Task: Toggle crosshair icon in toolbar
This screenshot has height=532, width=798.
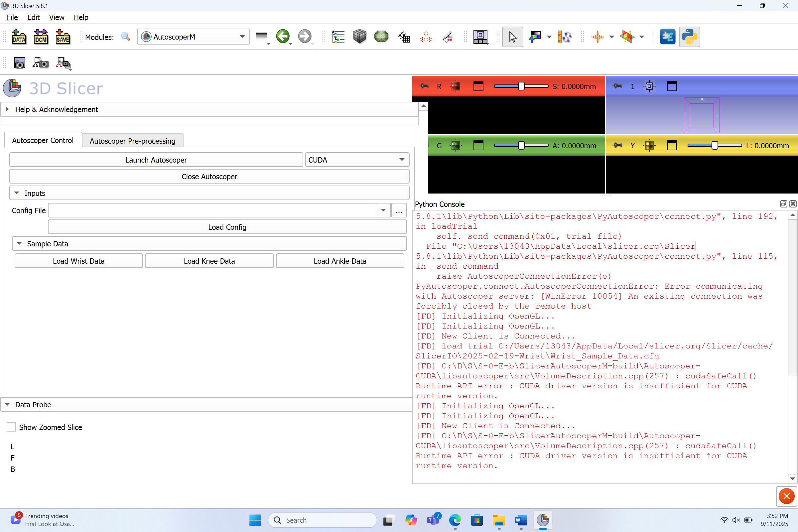Action: tap(597, 37)
